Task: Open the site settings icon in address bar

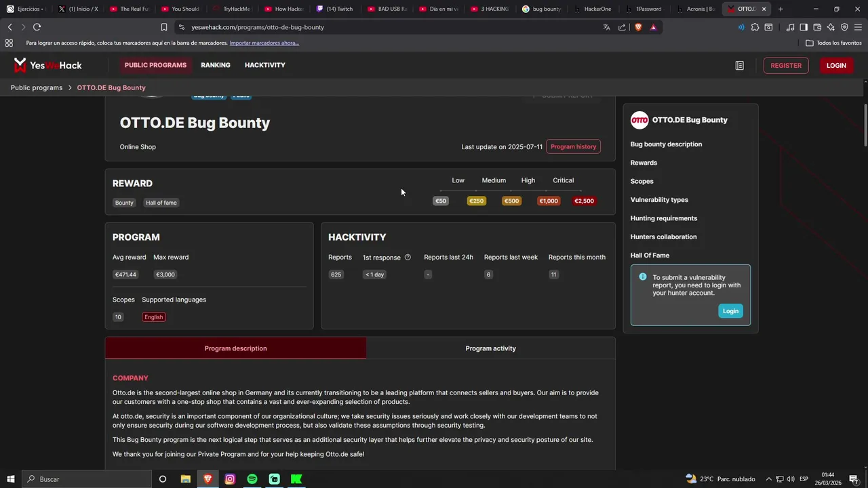Action: click(x=181, y=27)
